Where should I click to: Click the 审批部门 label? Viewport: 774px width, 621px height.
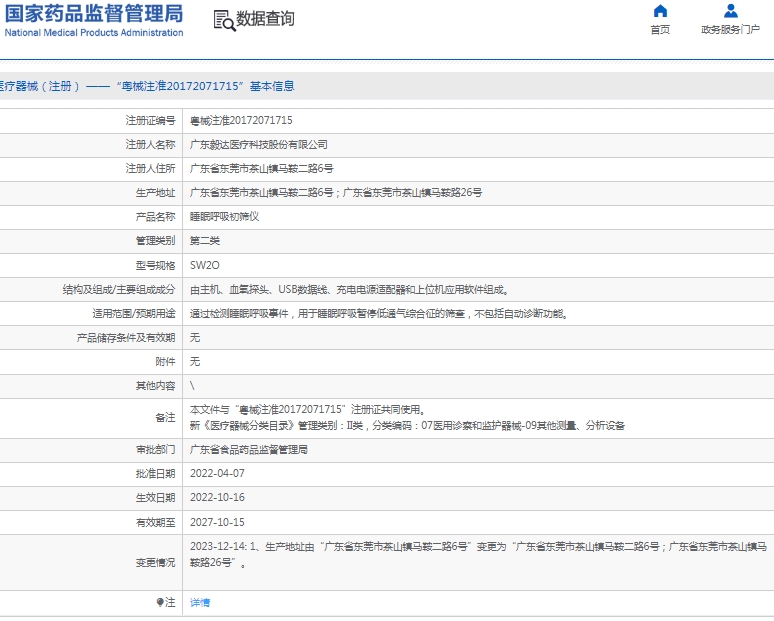click(155, 450)
